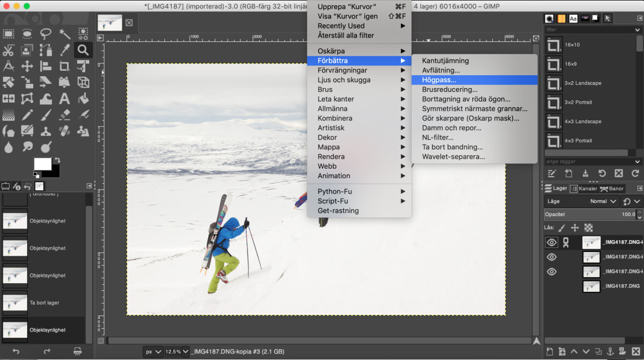Viewport: 644px width, 360px height.
Task: Delete layer with X button
Action: (x=635, y=352)
